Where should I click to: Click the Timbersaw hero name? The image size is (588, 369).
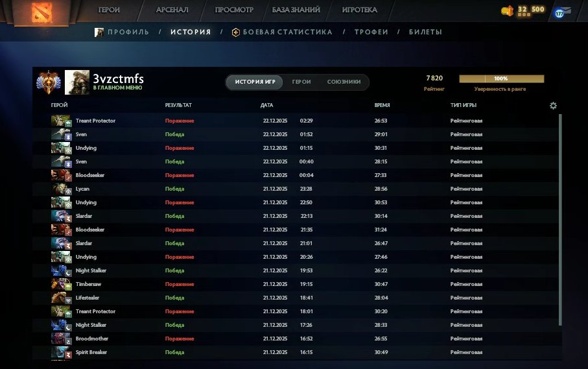[x=89, y=284]
